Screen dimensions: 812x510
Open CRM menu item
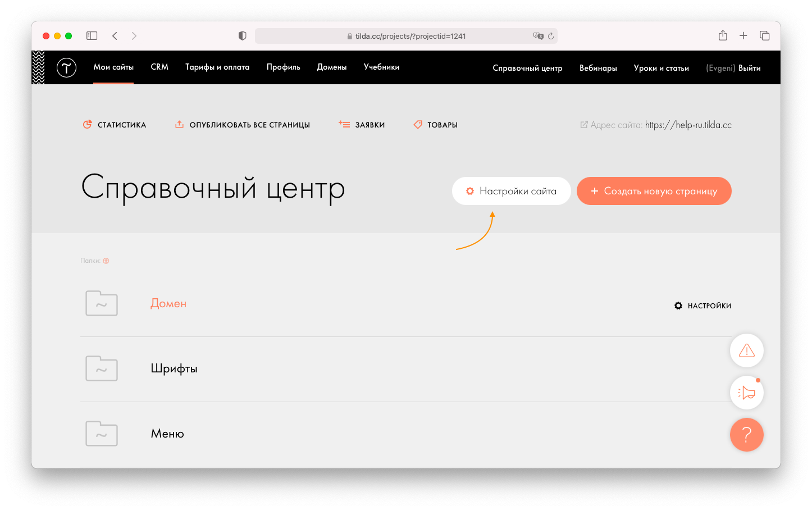(159, 67)
